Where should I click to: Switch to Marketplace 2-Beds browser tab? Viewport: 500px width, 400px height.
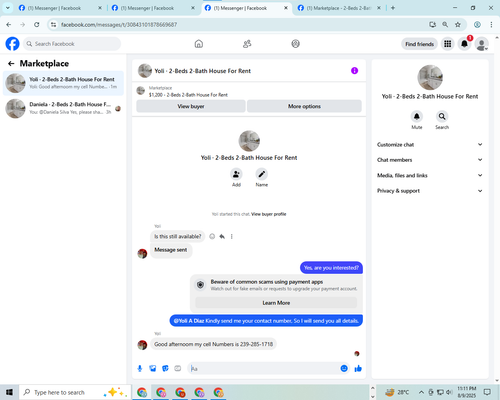pos(338,8)
